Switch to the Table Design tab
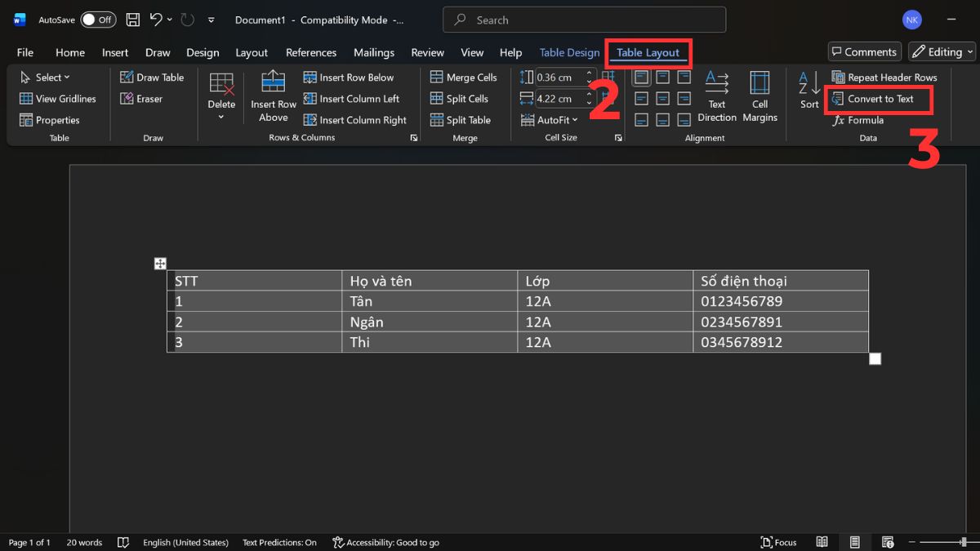Screen dimensions: 980x551 tap(569, 52)
